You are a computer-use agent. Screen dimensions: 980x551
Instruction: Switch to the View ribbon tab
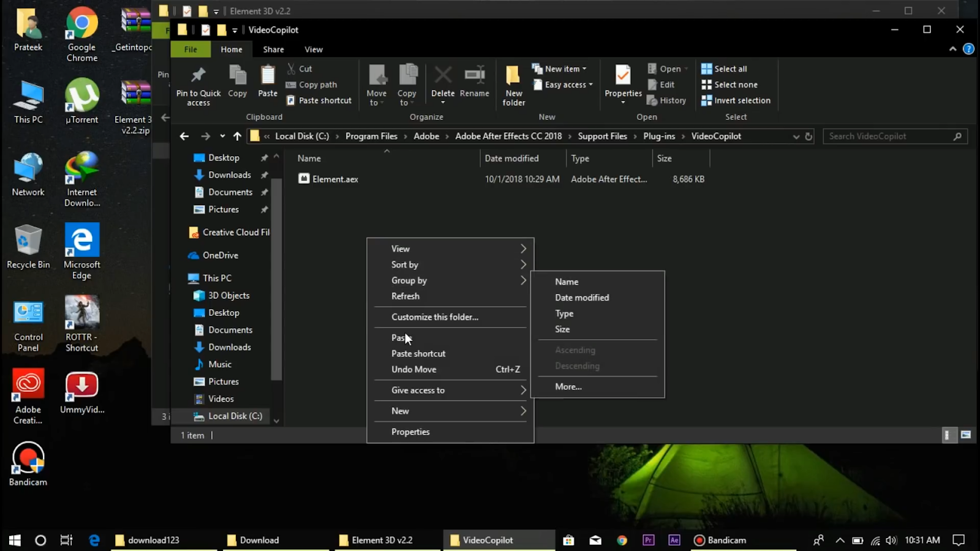[314, 49]
